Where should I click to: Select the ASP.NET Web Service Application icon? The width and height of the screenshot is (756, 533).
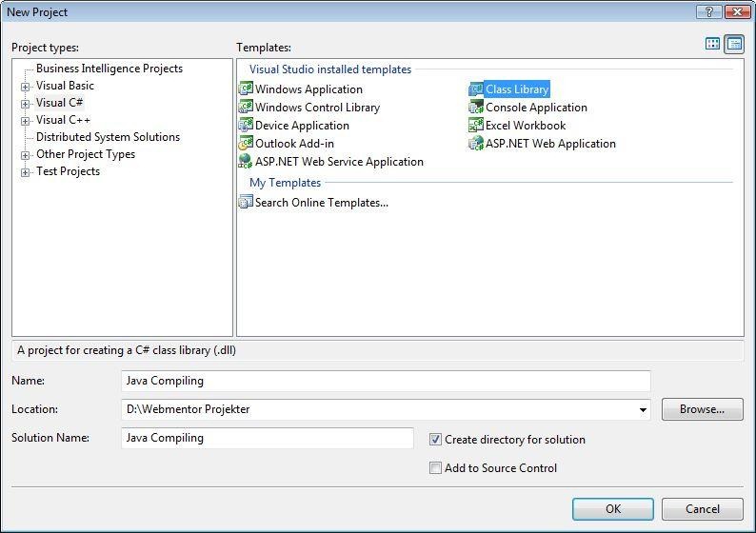tap(246, 161)
